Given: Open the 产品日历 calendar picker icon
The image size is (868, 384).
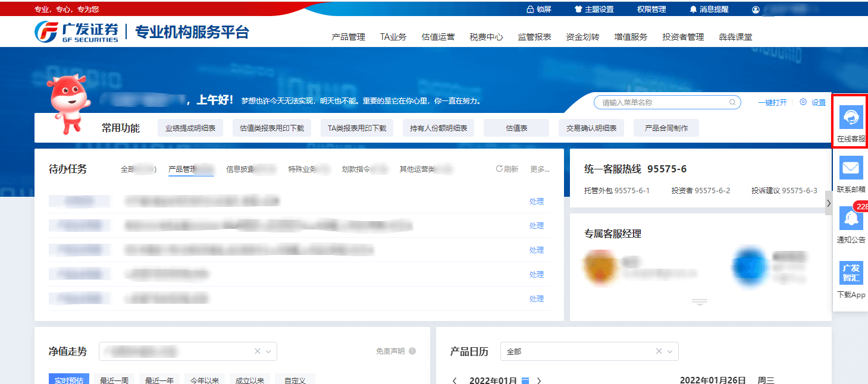Looking at the screenshot, I should pos(525,380).
